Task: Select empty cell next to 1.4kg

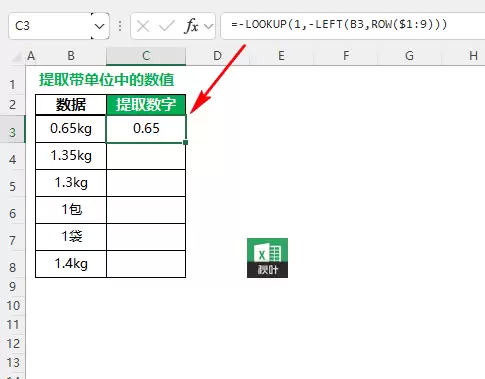Action: 146,264
